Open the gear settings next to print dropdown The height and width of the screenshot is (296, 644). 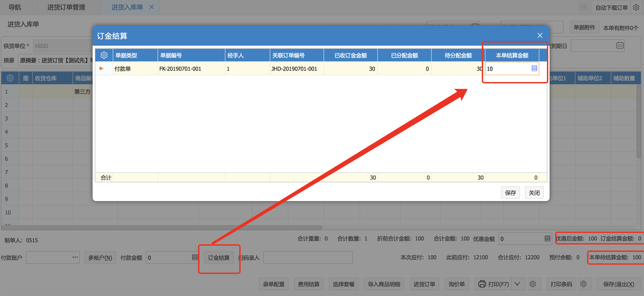point(533,284)
